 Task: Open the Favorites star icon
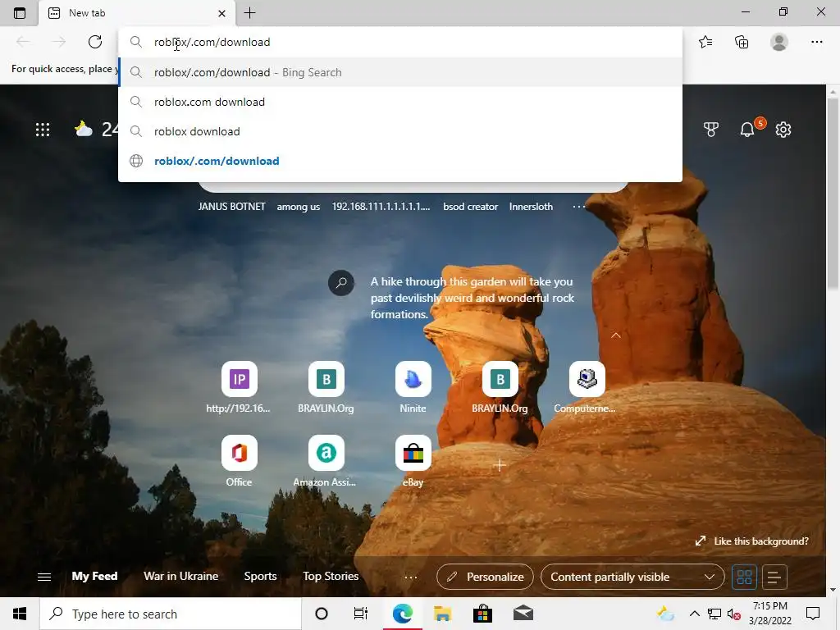point(705,42)
